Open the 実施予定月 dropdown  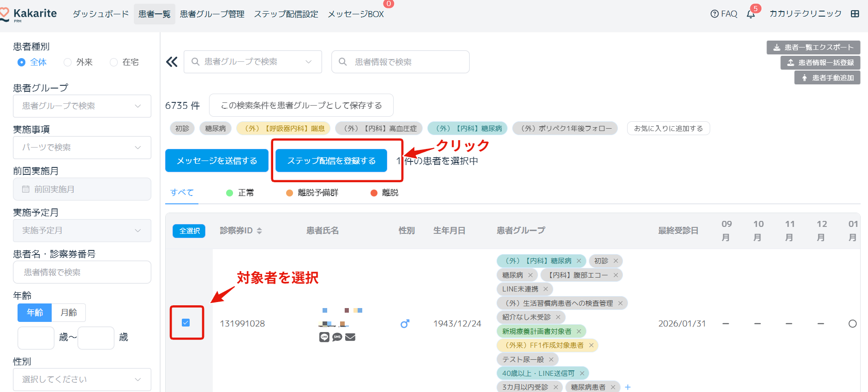pos(82,231)
